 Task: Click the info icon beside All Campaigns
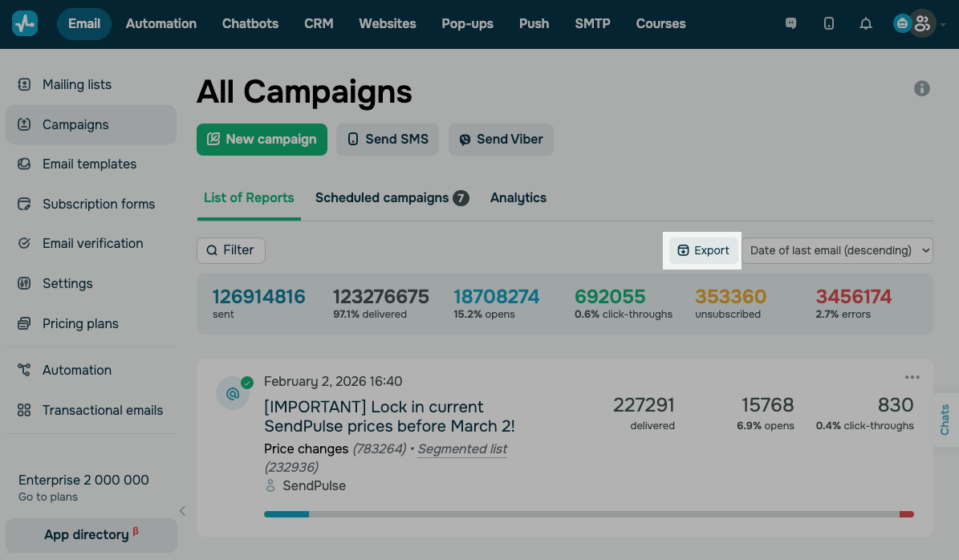(922, 88)
